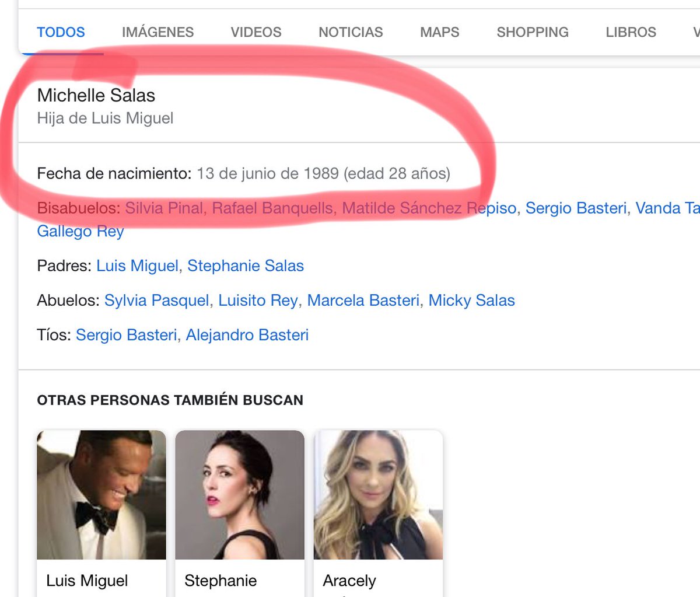Open the Luisito Rey link

258,301
